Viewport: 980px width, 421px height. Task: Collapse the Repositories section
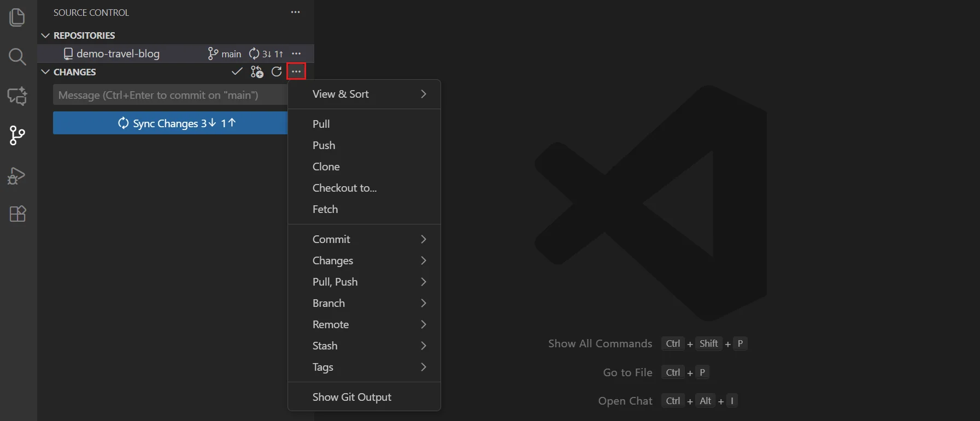coord(45,35)
